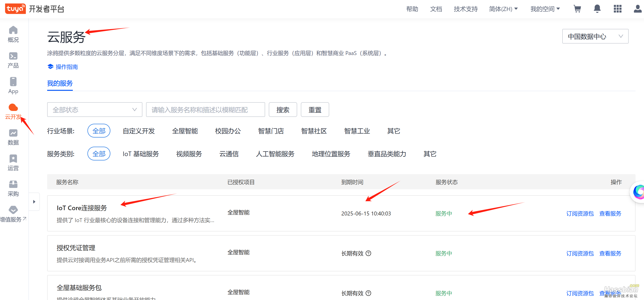Image resolution: width=644 pixels, height=300 pixels.
Task: Click 查看服务 for IoT Core连接服务
Action: coord(610,213)
